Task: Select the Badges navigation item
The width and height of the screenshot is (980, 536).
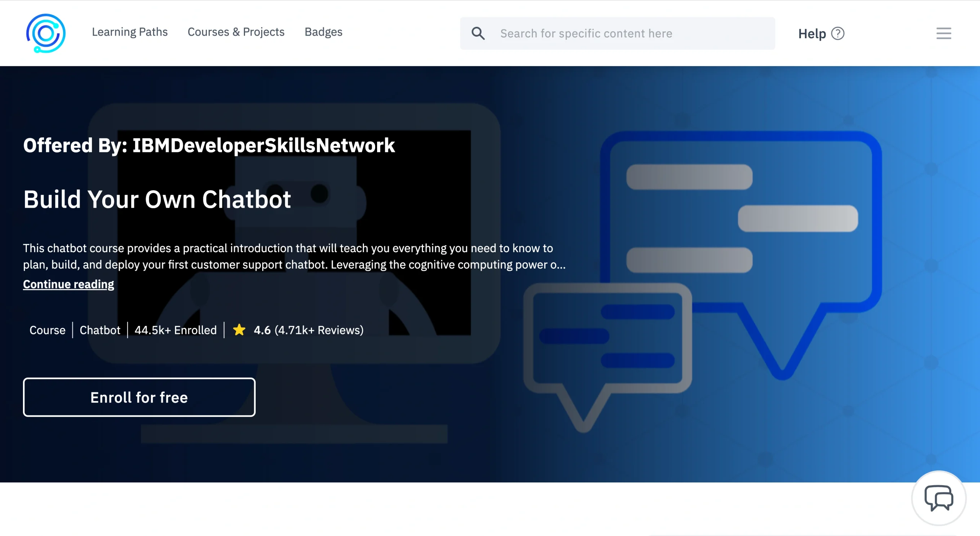Action: pos(323,32)
